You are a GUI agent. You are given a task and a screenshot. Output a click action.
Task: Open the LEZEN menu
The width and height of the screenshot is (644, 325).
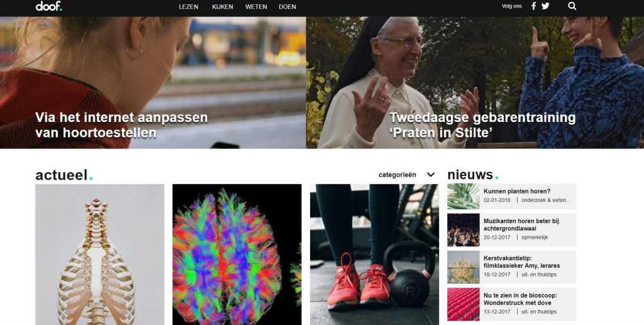189,6
